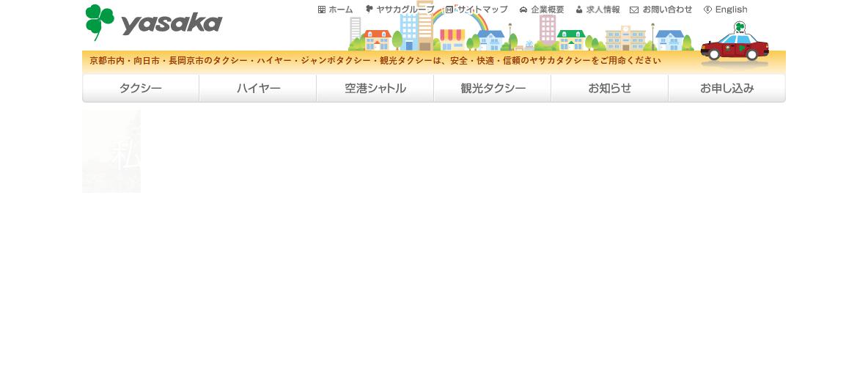Open the タクシー menu tab
The height and width of the screenshot is (387, 868).
pyautogui.click(x=141, y=88)
